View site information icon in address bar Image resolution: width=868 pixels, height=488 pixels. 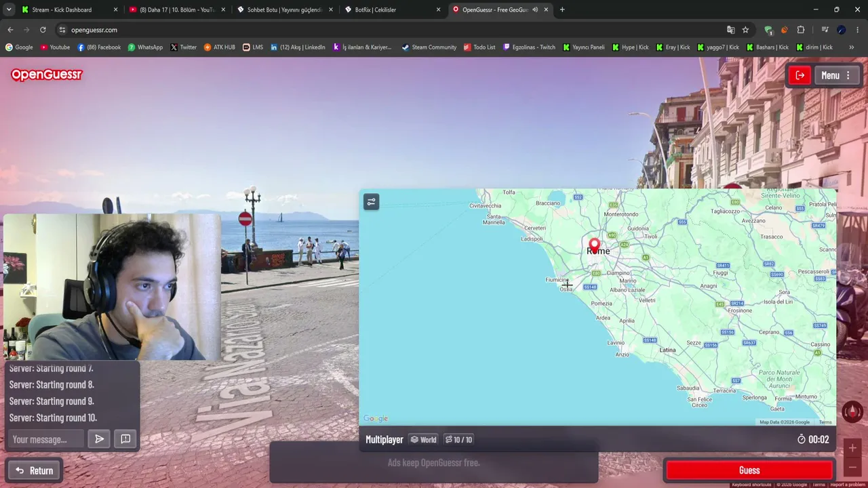[x=62, y=30]
